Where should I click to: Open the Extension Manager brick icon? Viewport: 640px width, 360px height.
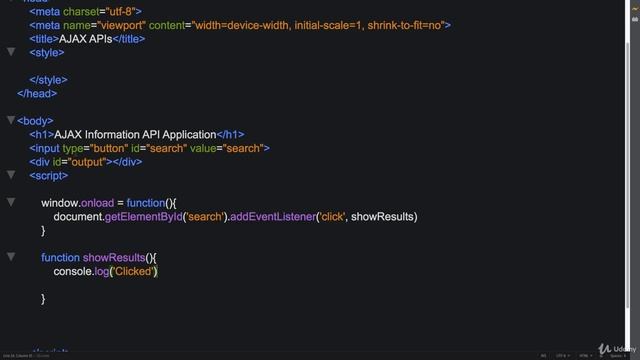click(635, 19)
